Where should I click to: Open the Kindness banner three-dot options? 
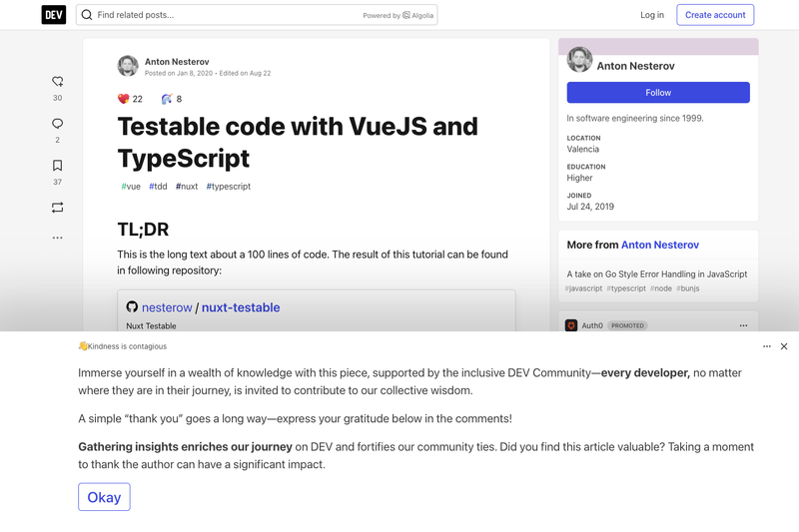click(x=767, y=346)
